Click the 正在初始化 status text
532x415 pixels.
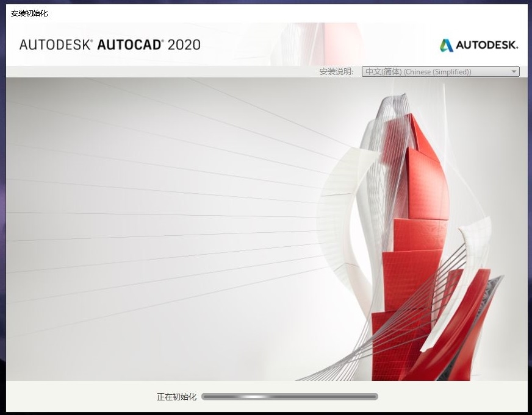(176, 396)
